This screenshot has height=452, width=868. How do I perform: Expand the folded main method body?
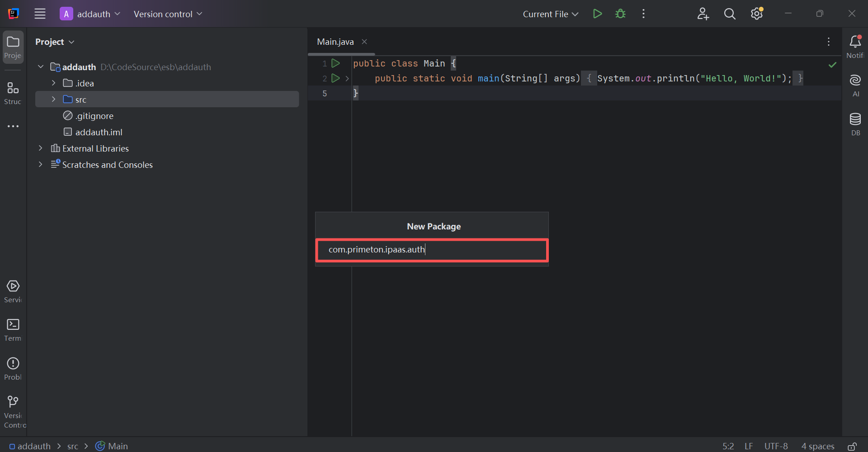(x=589, y=78)
